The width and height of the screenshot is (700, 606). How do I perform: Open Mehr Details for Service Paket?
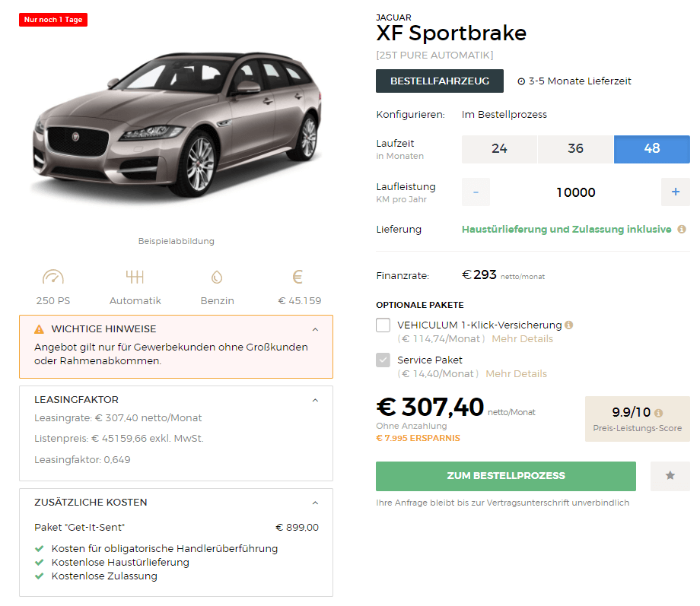pos(516,373)
